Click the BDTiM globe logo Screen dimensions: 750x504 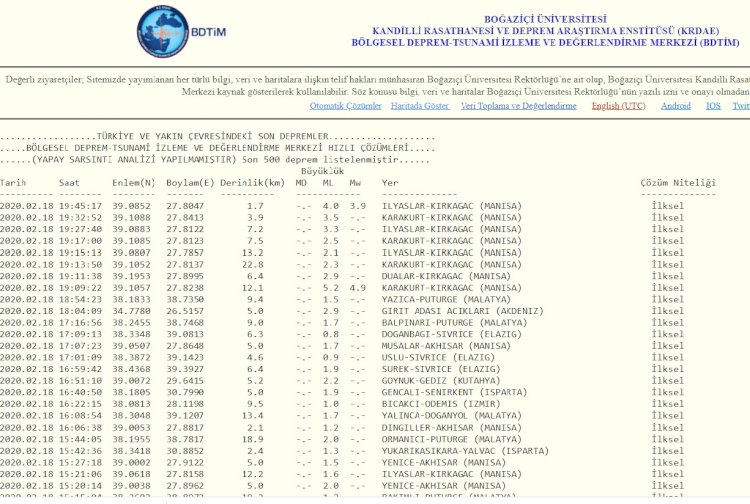coord(163,32)
